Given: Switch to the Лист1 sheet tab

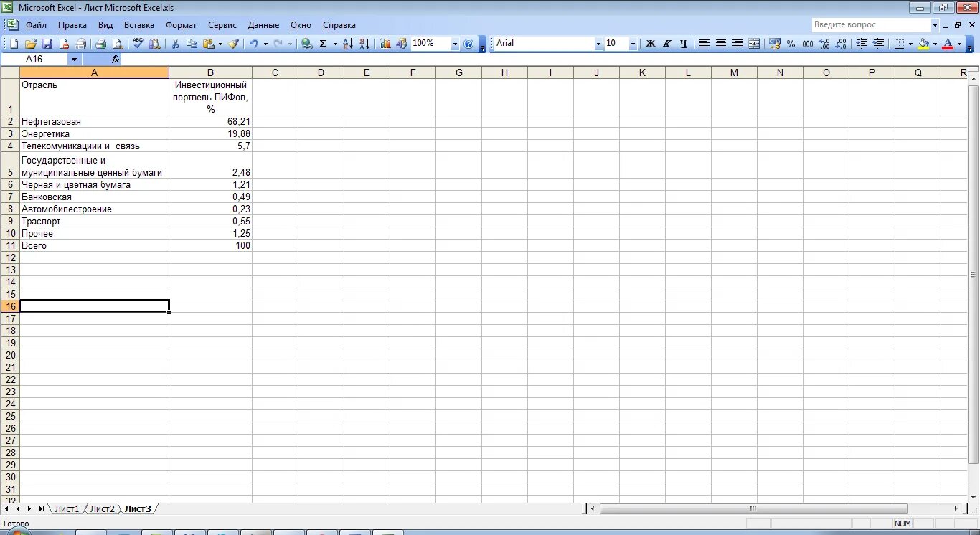Looking at the screenshot, I should [67, 508].
